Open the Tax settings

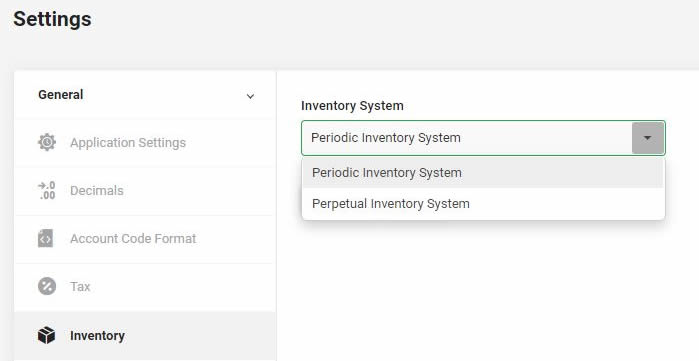[x=80, y=286]
